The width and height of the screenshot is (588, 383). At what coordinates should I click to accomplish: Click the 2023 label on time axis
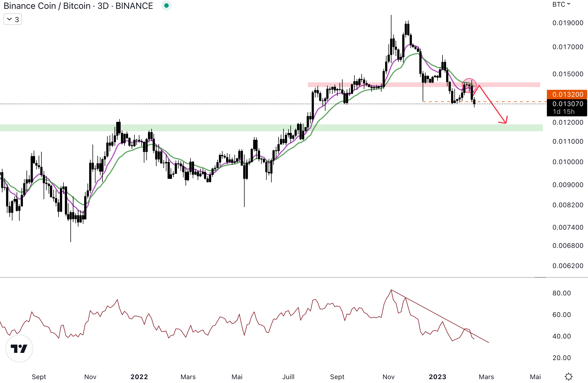pyautogui.click(x=437, y=377)
